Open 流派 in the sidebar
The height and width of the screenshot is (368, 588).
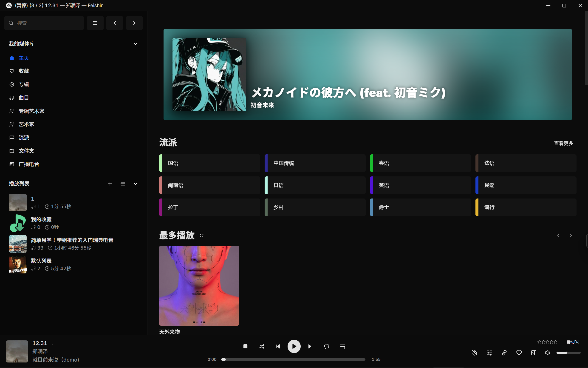point(73,138)
